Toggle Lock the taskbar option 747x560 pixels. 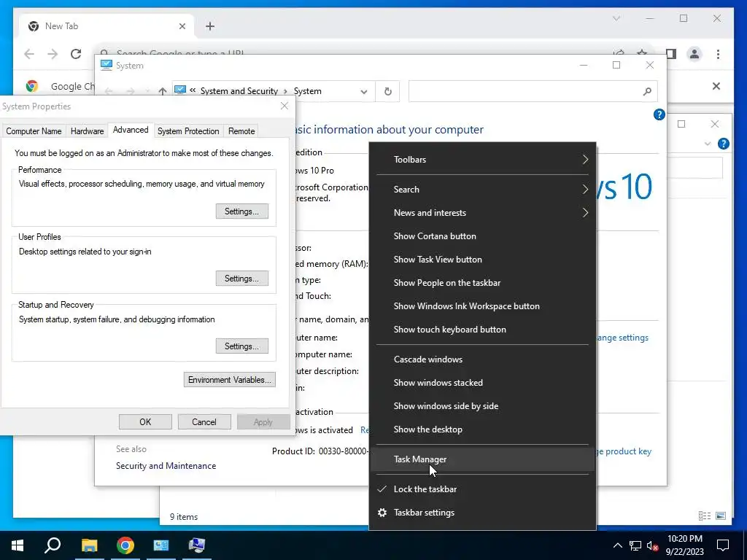[x=482, y=489]
